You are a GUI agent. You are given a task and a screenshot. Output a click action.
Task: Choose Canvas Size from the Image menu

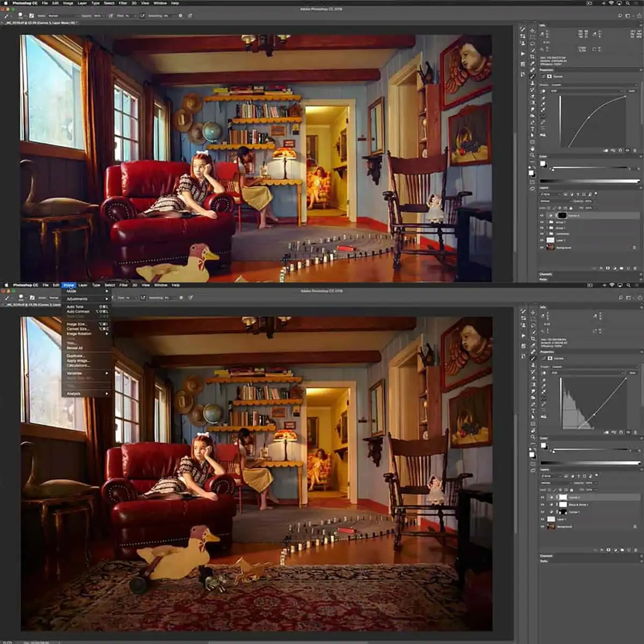(86, 329)
